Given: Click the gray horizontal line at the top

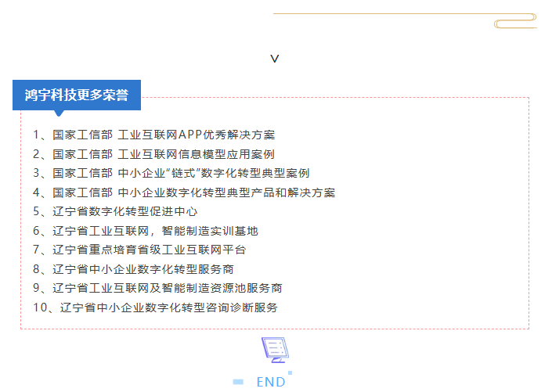Looking at the screenshot, I should (x=391, y=13).
